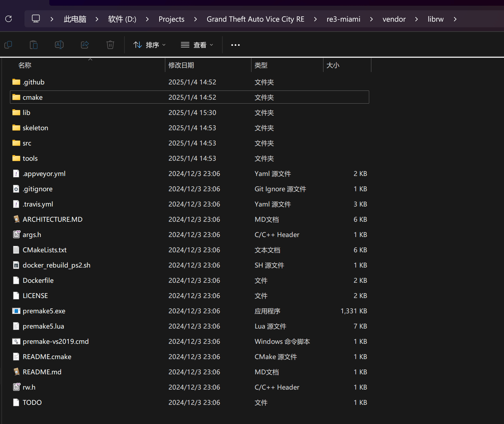Click the Paste icon in toolbar
This screenshot has width=504, height=424.
[x=34, y=45]
